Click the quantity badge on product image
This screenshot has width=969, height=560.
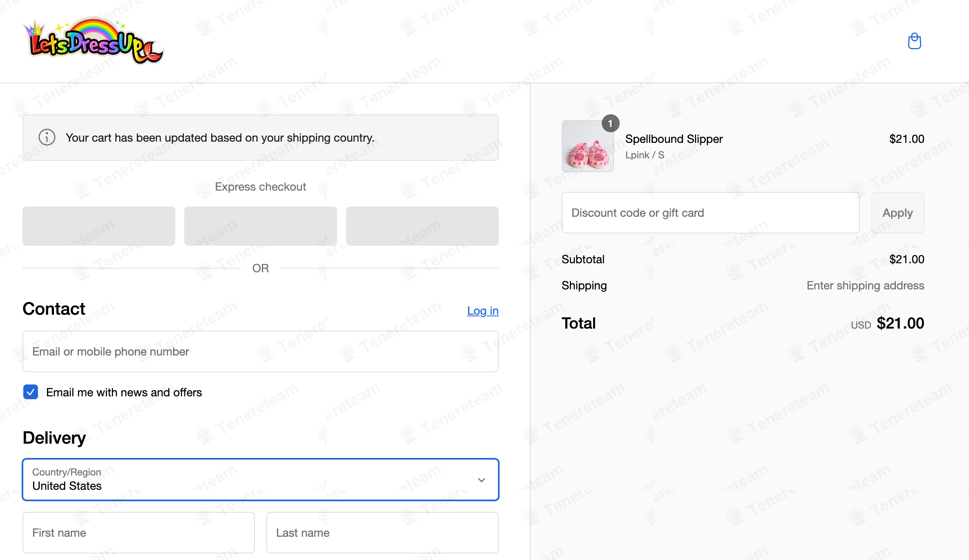pyautogui.click(x=610, y=123)
